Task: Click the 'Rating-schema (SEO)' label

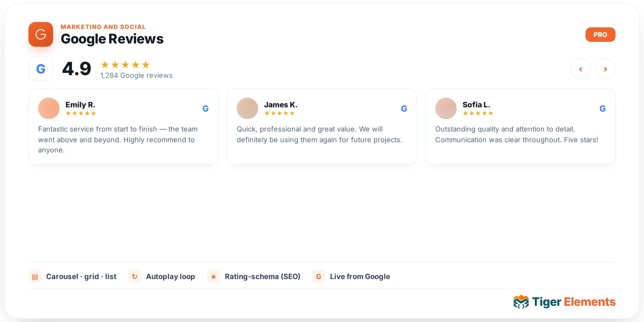Action: (262, 277)
